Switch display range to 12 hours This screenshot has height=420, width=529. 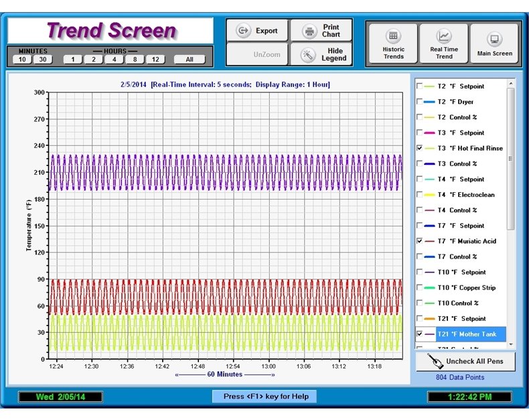[x=155, y=60]
